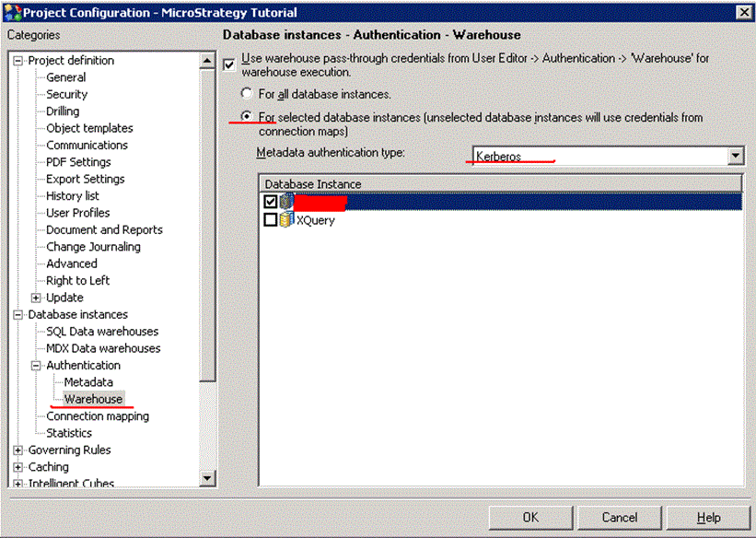Select the Communications category
This screenshot has width=756, height=538.
coord(87,145)
